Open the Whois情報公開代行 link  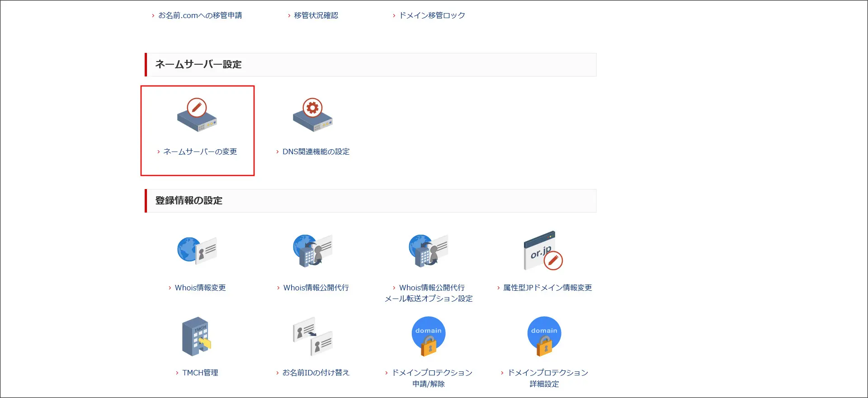pos(316,288)
